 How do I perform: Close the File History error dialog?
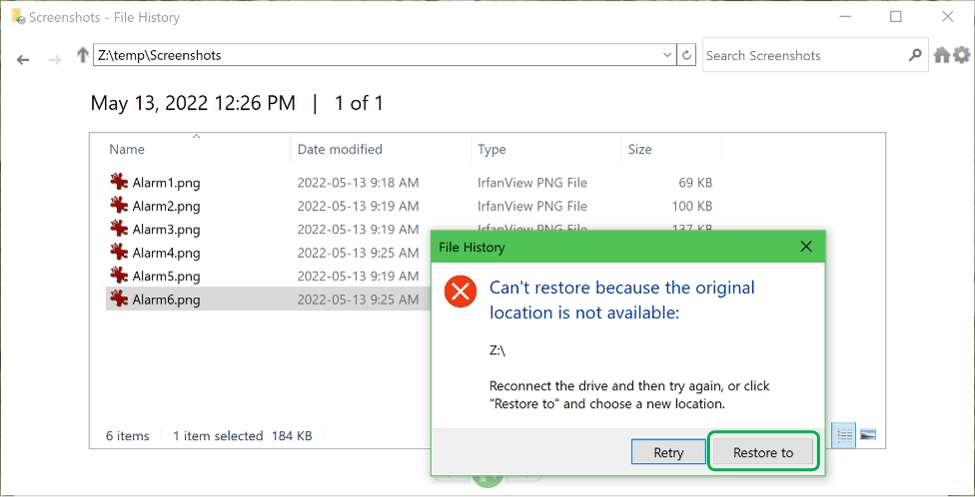806,247
